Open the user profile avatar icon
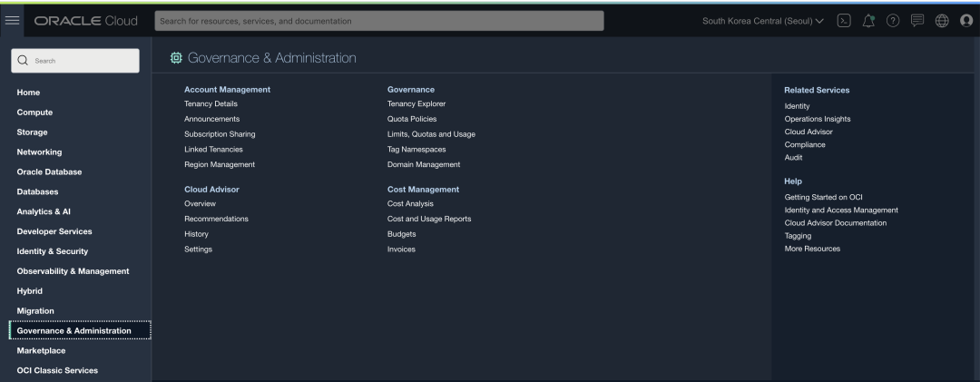The width and height of the screenshot is (980, 382). 966,21
